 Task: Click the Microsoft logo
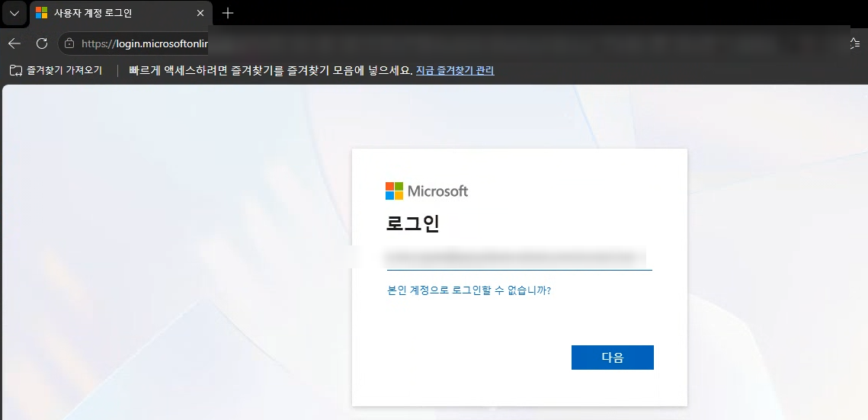427,191
